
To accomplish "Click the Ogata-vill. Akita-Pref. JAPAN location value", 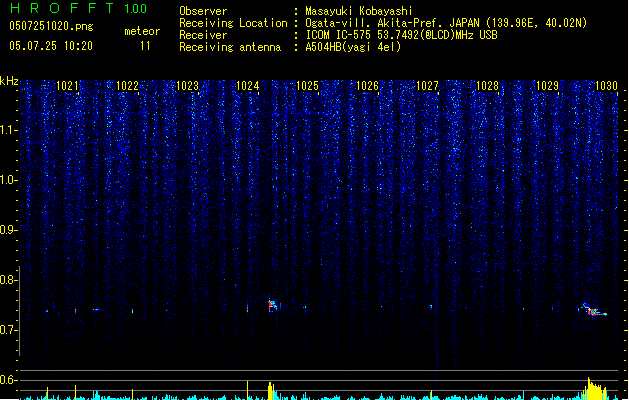I will point(446,23).
